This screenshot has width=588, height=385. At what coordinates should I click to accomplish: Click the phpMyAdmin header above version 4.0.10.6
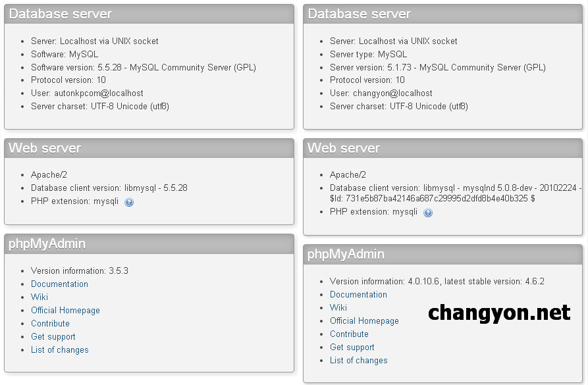click(x=346, y=254)
